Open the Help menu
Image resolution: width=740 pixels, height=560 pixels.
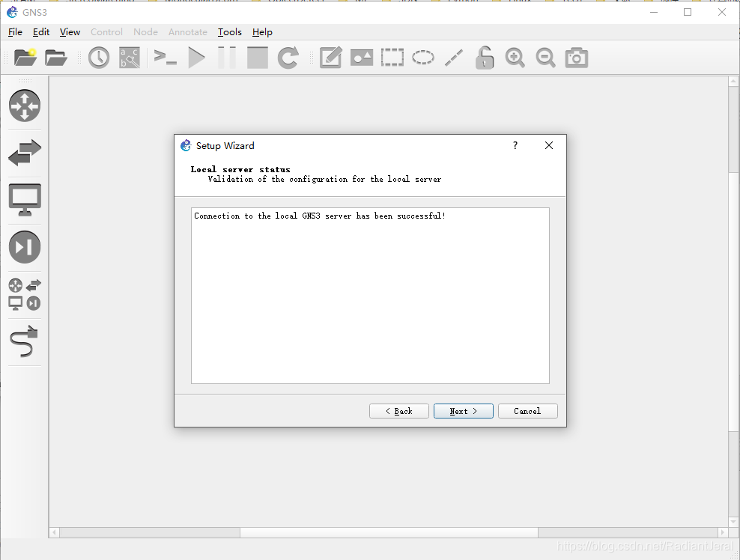pos(262,32)
